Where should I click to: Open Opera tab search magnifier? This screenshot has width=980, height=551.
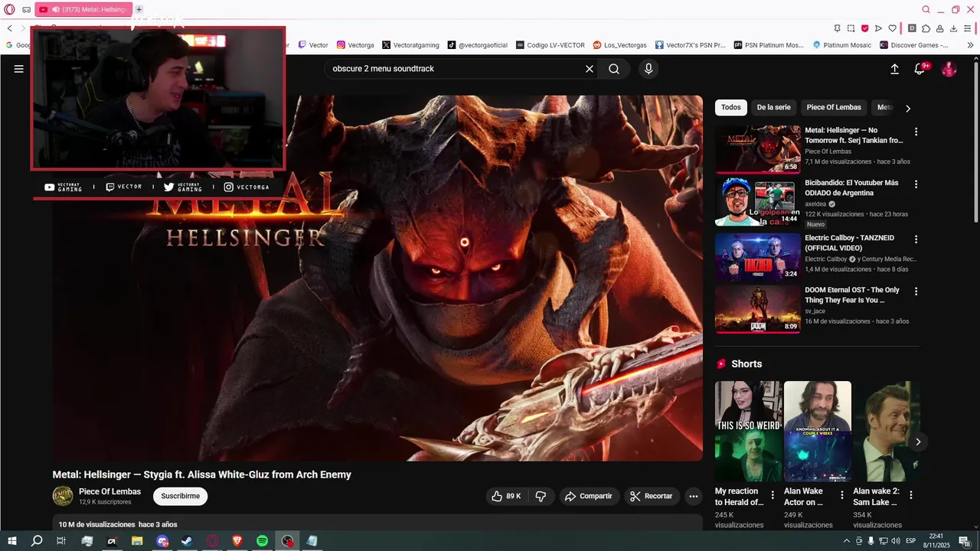926,9
